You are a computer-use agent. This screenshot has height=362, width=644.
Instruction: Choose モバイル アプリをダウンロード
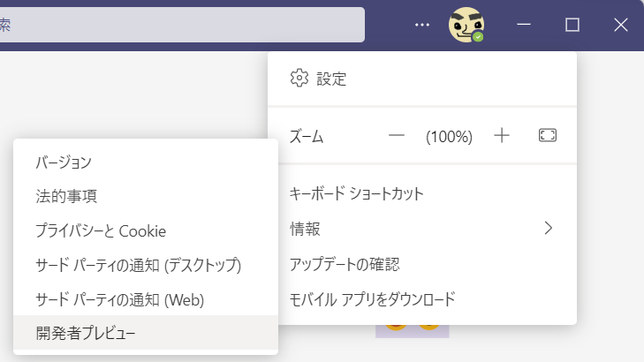pyautogui.click(x=422, y=299)
